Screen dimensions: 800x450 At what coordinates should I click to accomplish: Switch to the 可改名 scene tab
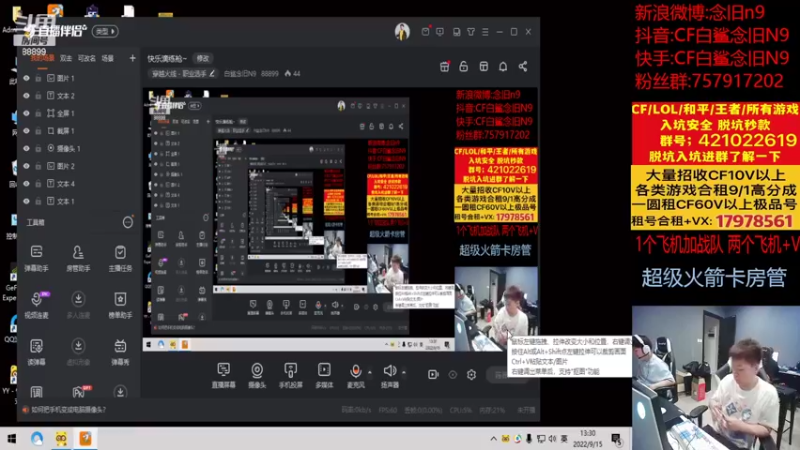pos(87,58)
